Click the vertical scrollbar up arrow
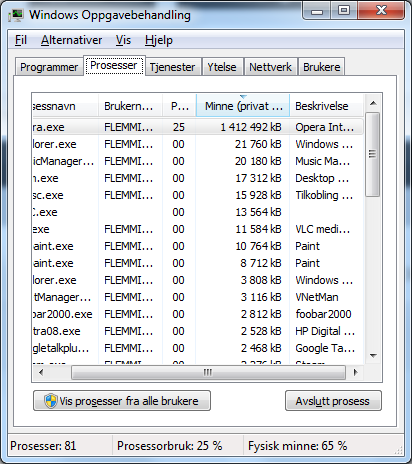412x464 pixels. click(x=373, y=103)
